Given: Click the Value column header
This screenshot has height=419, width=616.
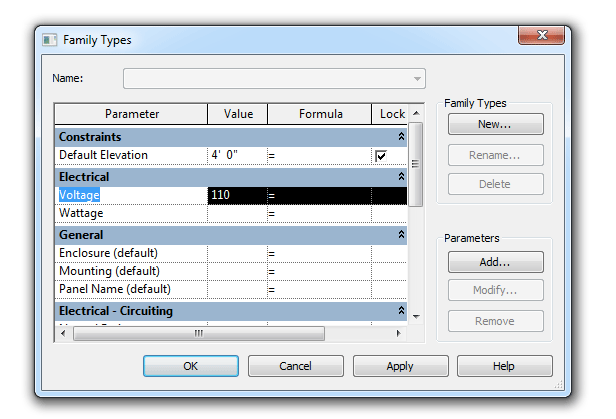Looking at the screenshot, I should tap(238, 114).
